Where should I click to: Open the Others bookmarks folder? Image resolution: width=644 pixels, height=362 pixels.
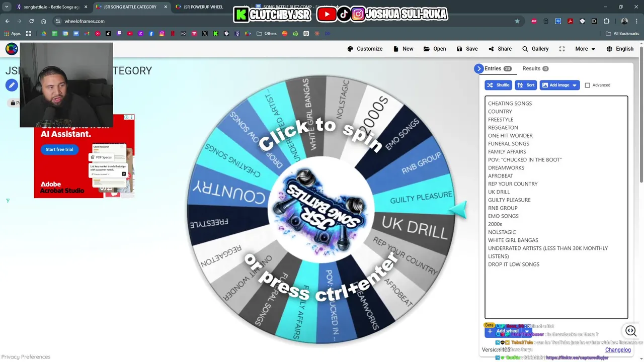point(267,34)
